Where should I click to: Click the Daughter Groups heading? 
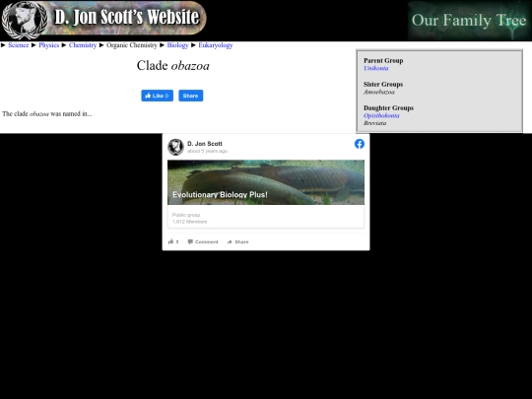pos(388,108)
